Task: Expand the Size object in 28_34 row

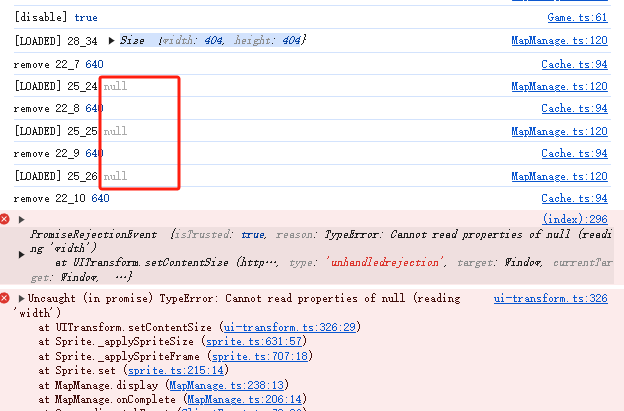Action: click(111, 41)
